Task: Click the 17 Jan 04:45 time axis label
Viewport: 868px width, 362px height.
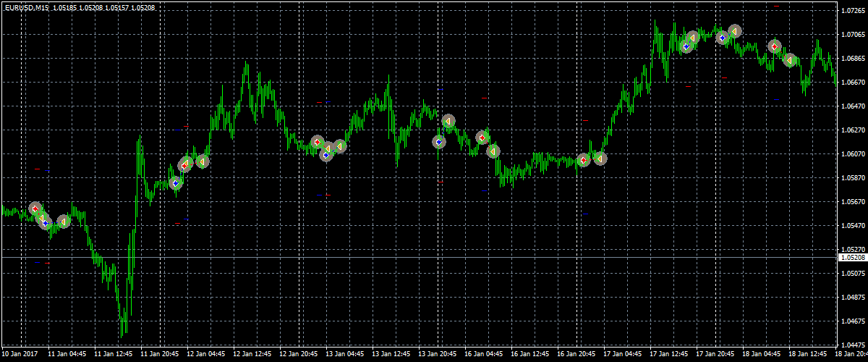Action: [x=621, y=355]
